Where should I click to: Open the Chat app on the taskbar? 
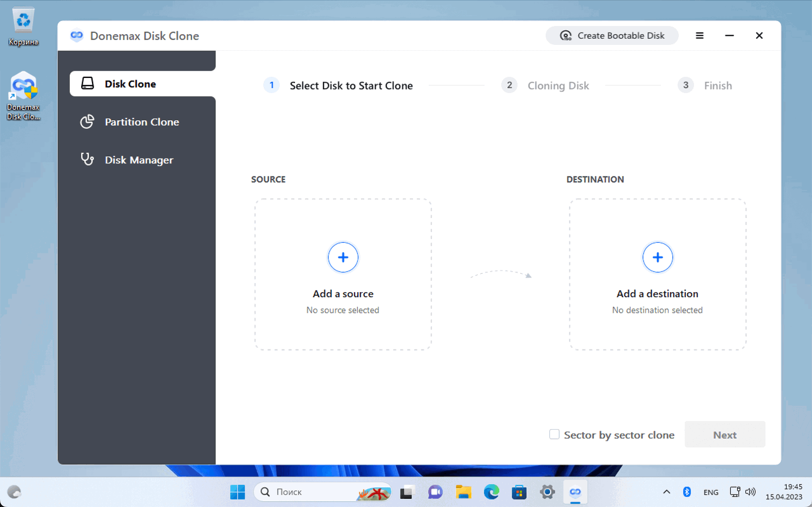435,492
